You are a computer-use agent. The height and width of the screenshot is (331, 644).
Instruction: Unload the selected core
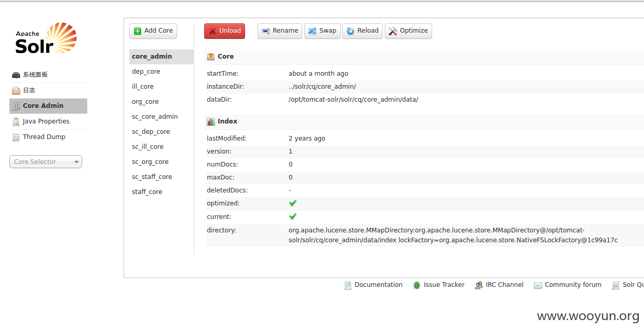point(224,31)
